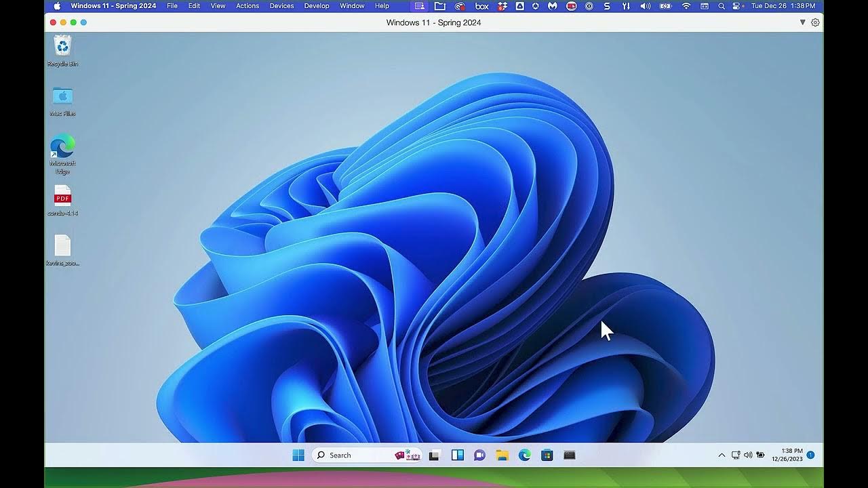The height and width of the screenshot is (488, 868).
Task: Open the Windows clock and date
Action: (x=787, y=455)
